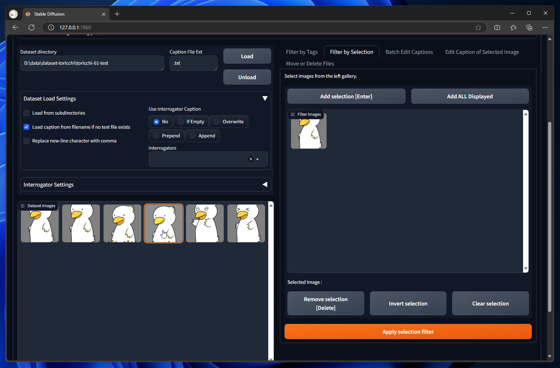Click Add selection [Enter] button

(x=346, y=96)
